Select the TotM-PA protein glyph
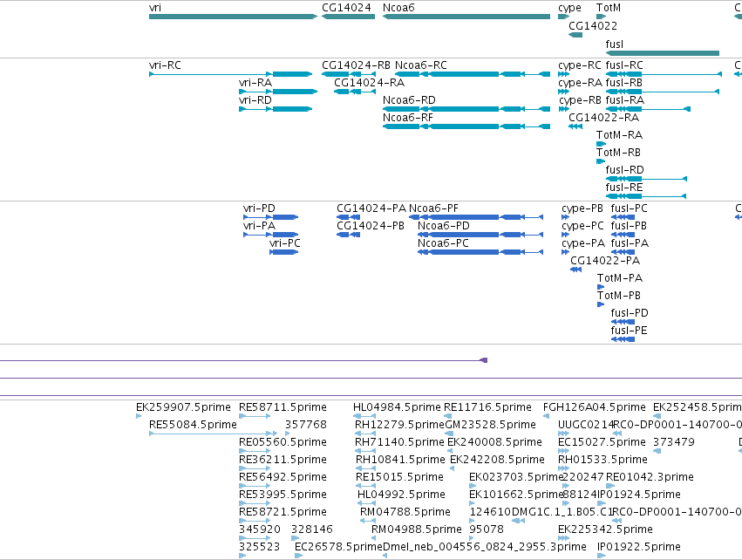The width and height of the screenshot is (742, 560). click(601, 287)
